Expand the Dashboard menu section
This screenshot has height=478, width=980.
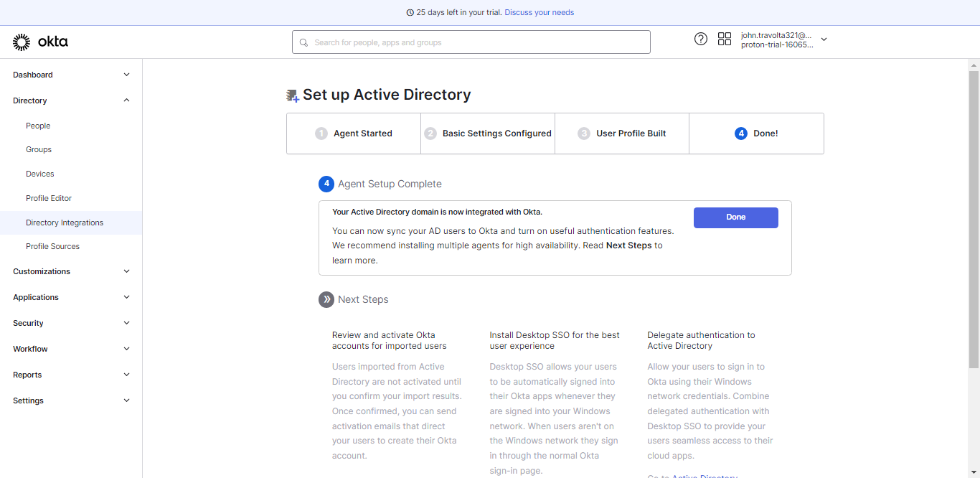coord(127,75)
